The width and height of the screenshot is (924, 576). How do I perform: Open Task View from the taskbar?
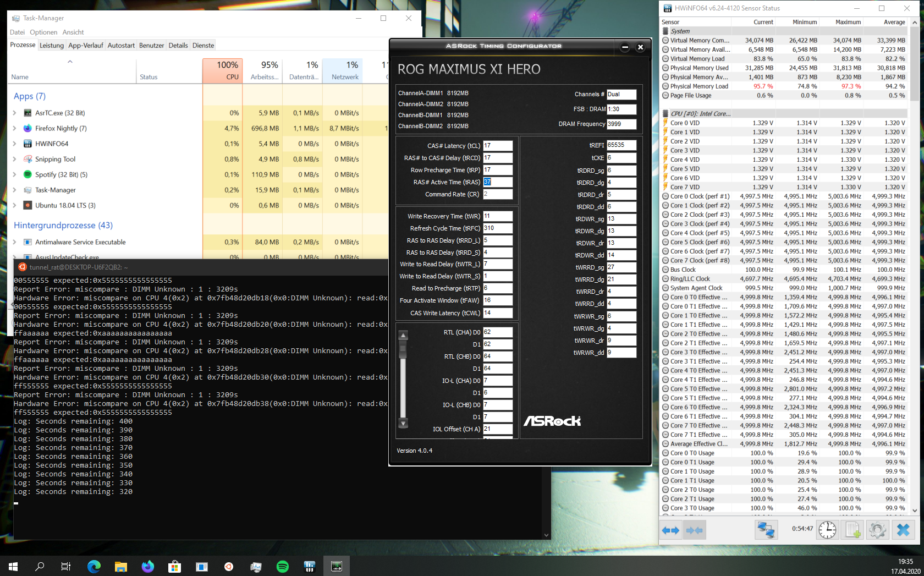(66, 566)
